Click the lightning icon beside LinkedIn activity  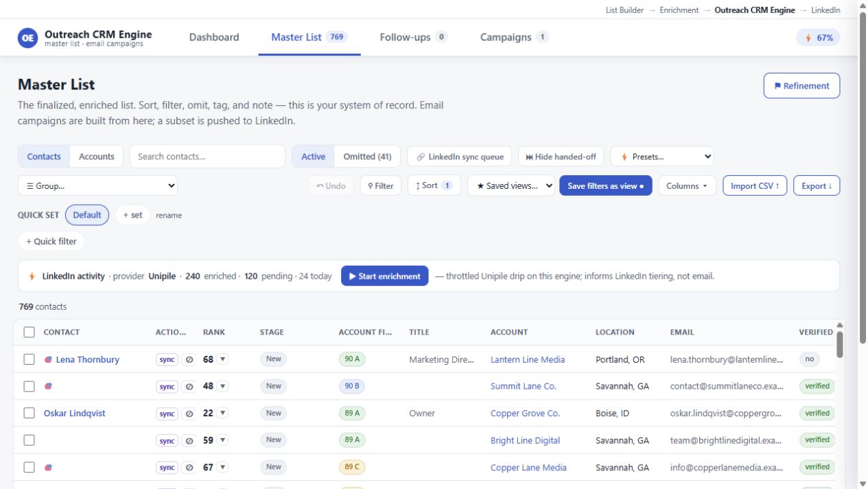click(x=32, y=276)
